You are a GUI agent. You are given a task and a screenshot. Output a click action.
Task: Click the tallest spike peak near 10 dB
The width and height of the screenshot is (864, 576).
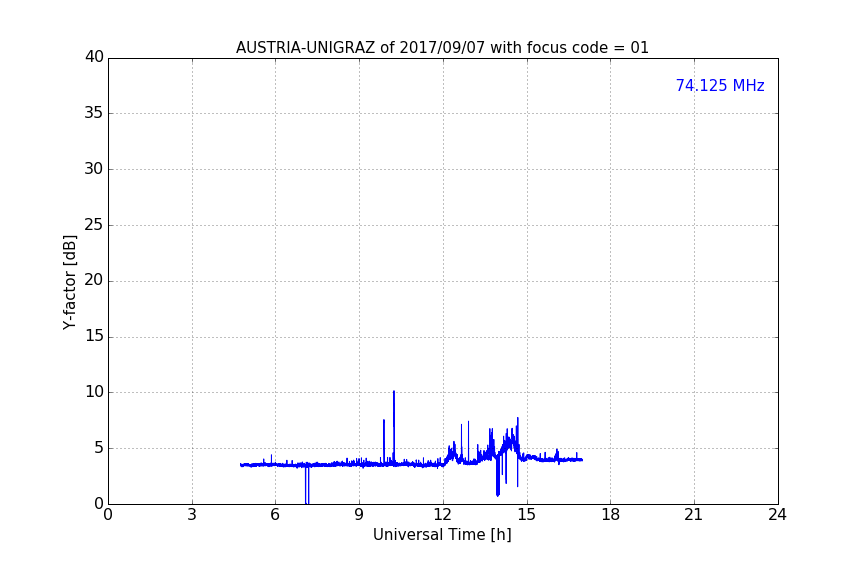pyautogui.click(x=394, y=392)
